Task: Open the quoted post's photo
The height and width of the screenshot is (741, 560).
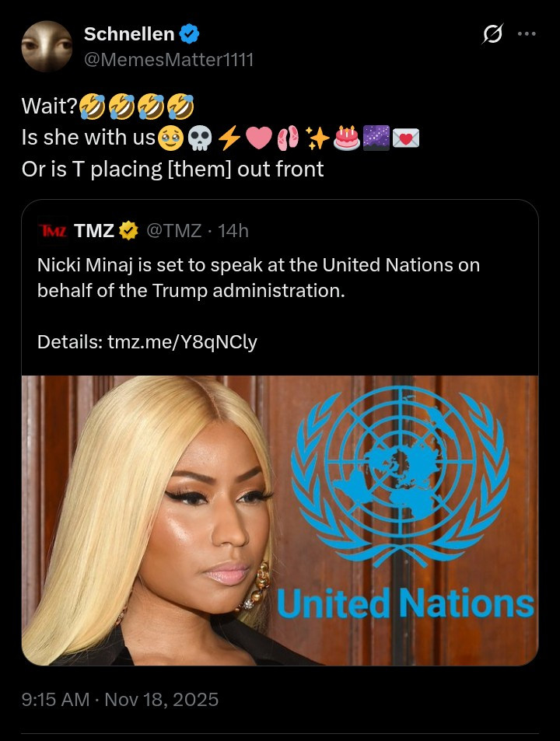Action: 280,520
